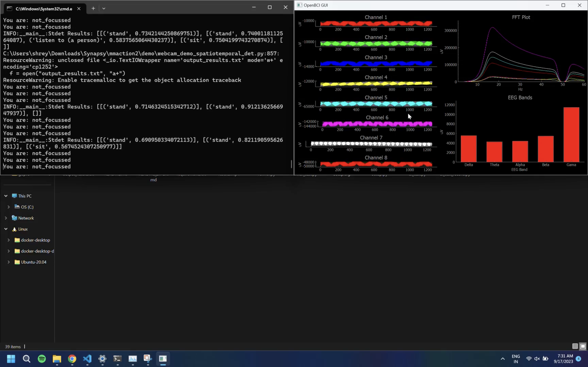The height and width of the screenshot is (367, 588).
Task: Expand the Ubuntu-20.04 folder node
Action: coord(9,262)
